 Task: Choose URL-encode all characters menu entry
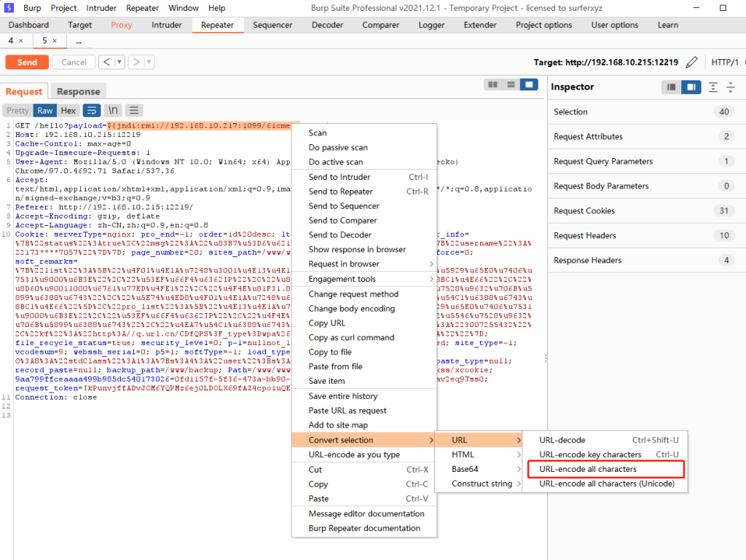pyautogui.click(x=587, y=469)
